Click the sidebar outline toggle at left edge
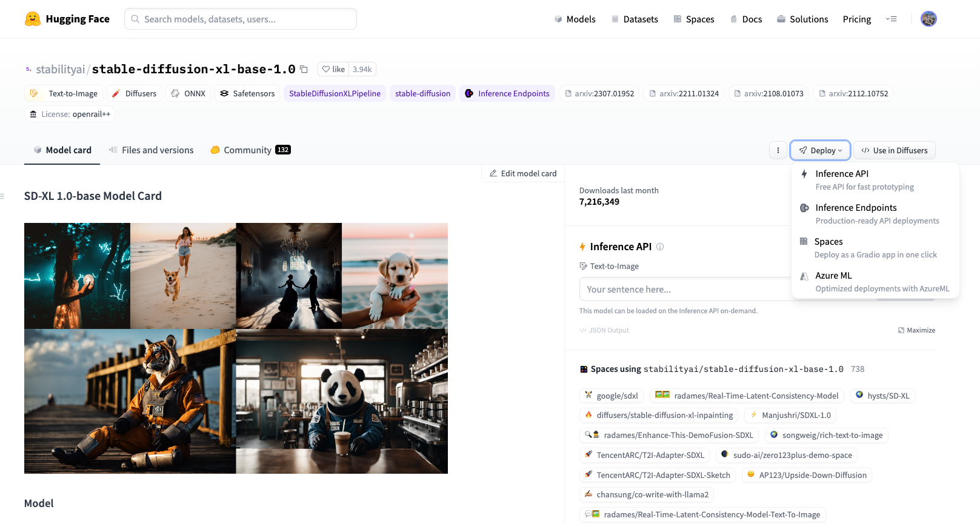980x524 pixels. 2,196
